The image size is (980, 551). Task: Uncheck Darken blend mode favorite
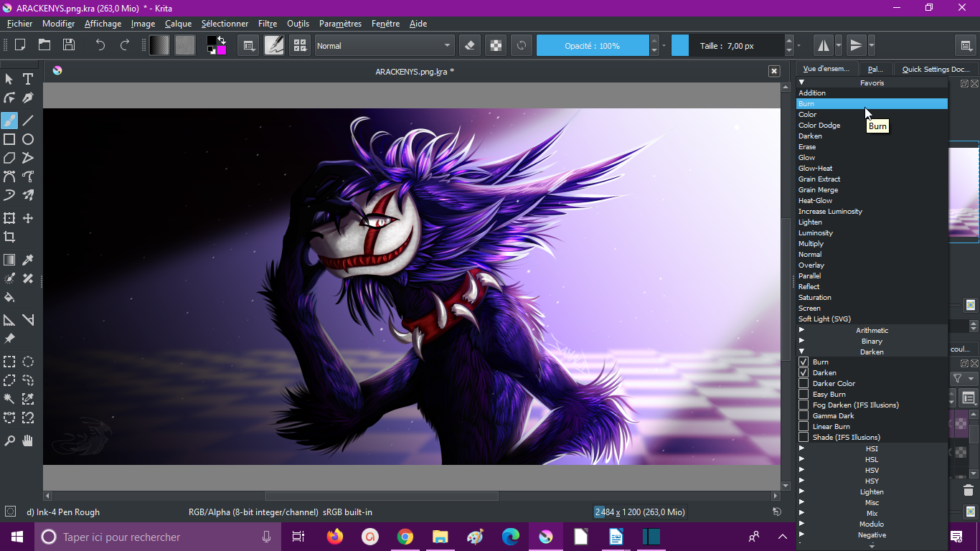(x=804, y=373)
